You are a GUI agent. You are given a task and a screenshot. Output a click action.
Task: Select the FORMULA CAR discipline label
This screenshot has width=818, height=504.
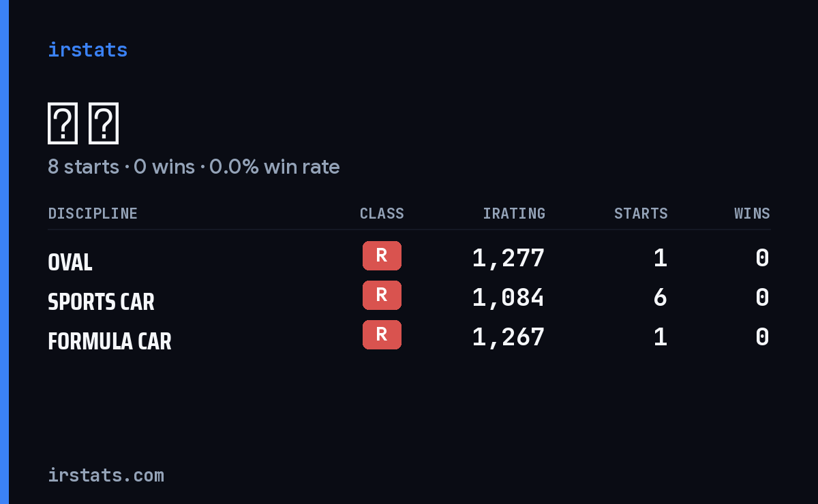[110, 341]
